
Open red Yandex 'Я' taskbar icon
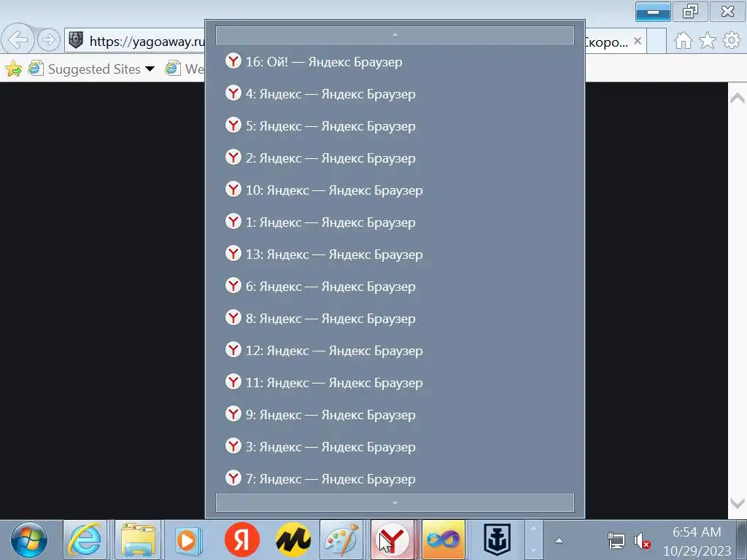pyautogui.click(x=242, y=540)
